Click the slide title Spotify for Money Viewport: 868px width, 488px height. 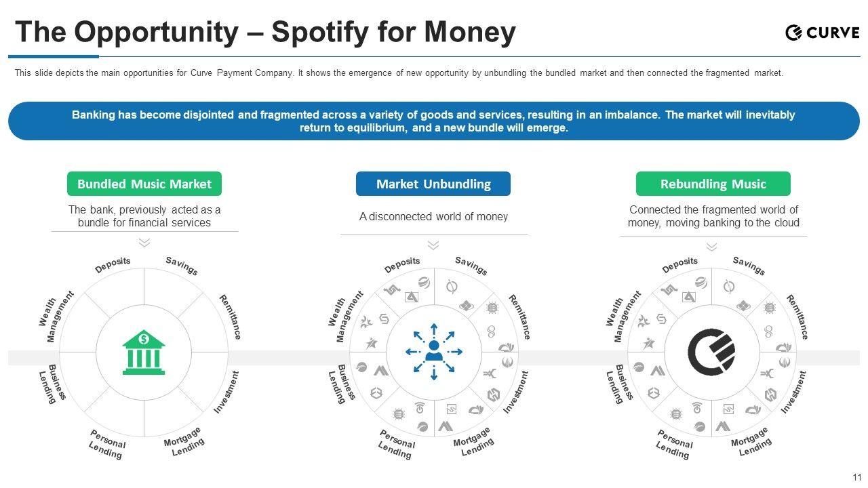[x=265, y=32]
